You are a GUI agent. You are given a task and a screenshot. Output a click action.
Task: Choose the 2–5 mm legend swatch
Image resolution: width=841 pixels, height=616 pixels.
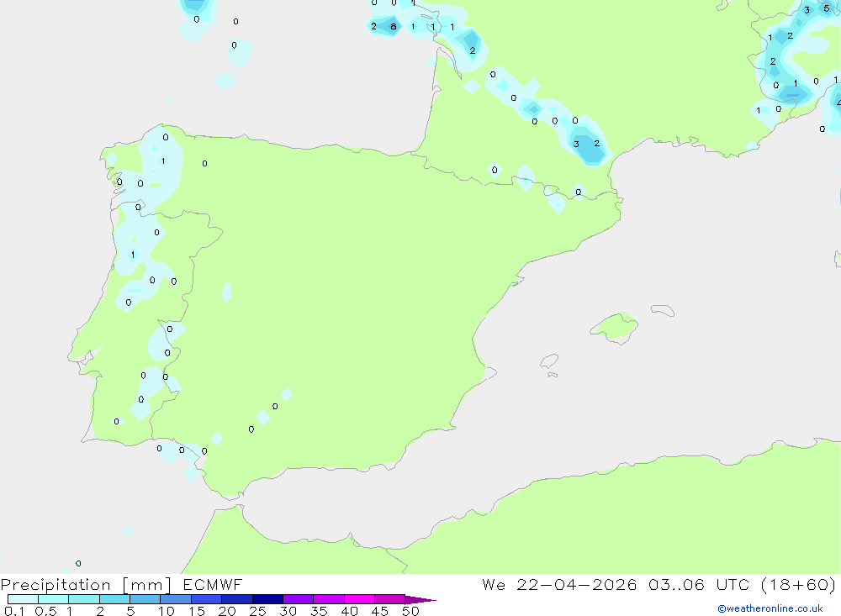tap(114, 599)
